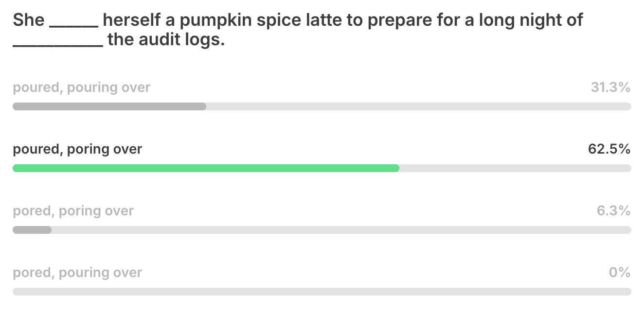Click the 31.3% result percentage
Screen dimensions: 644x314
(610, 87)
